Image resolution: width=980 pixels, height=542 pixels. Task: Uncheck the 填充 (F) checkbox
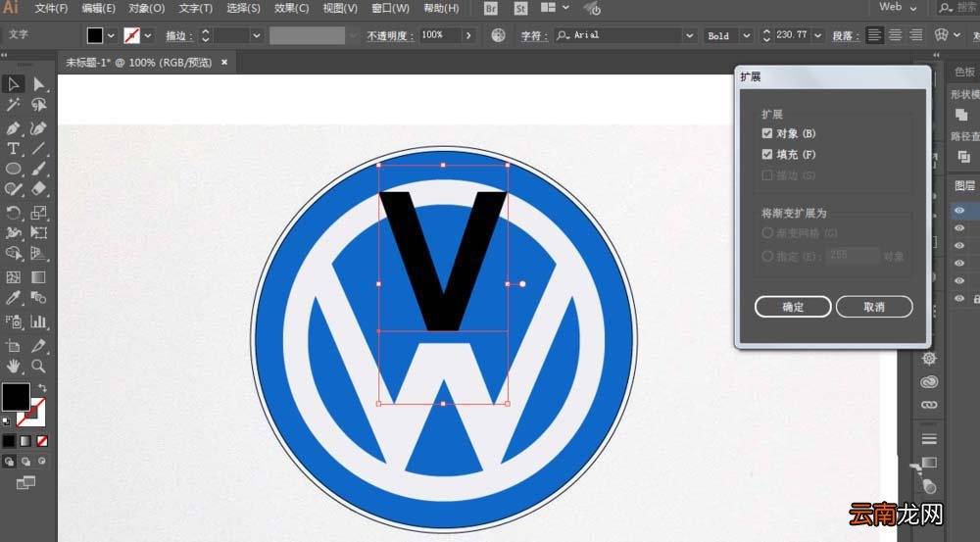coord(767,154)
